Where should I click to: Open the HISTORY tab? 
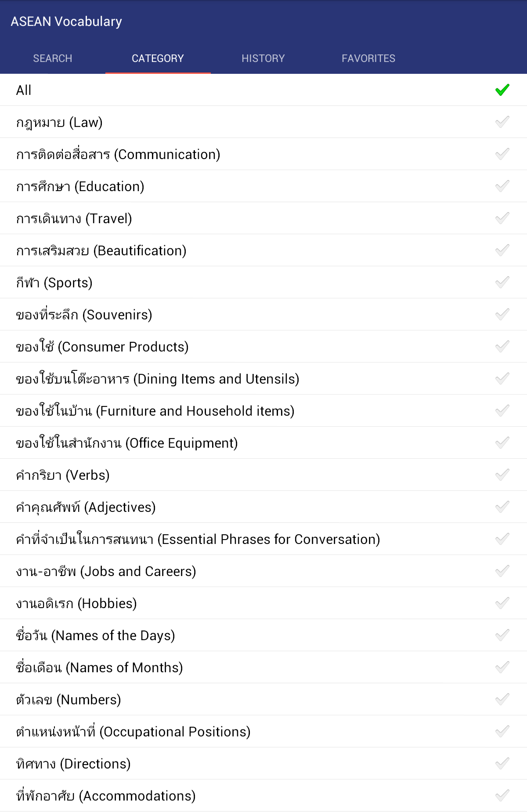tap(263, 58)
